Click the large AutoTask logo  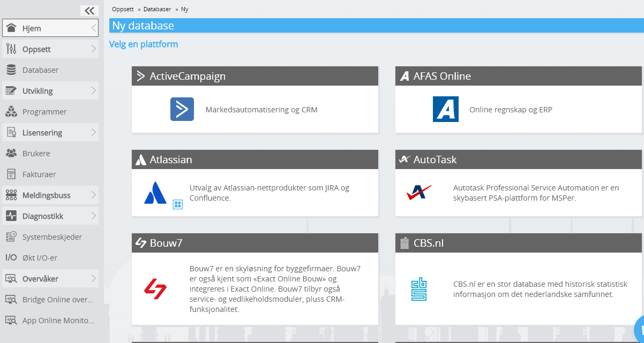[419, 192]
